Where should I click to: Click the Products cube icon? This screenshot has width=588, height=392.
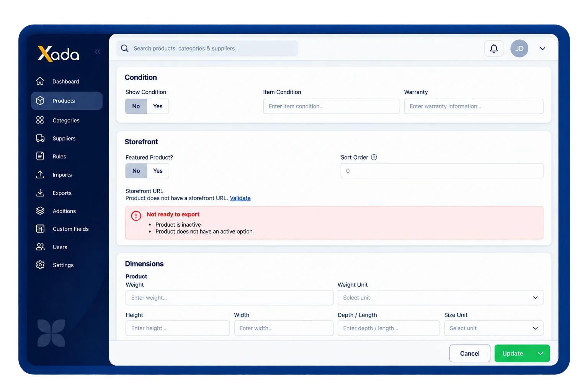pyautogui.click(x=40, y=101)
